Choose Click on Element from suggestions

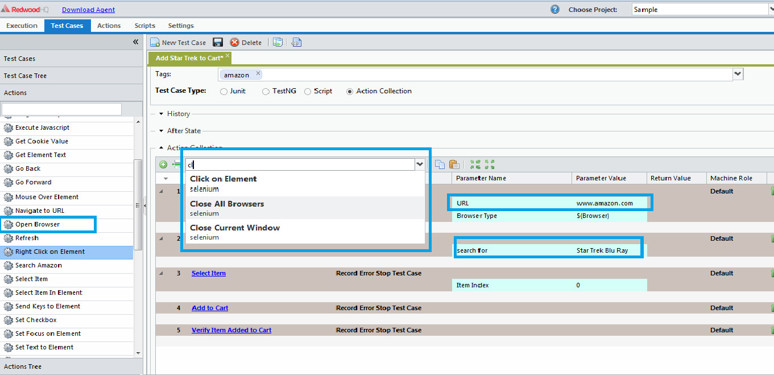pyautogui.click(x=305, y=184)
